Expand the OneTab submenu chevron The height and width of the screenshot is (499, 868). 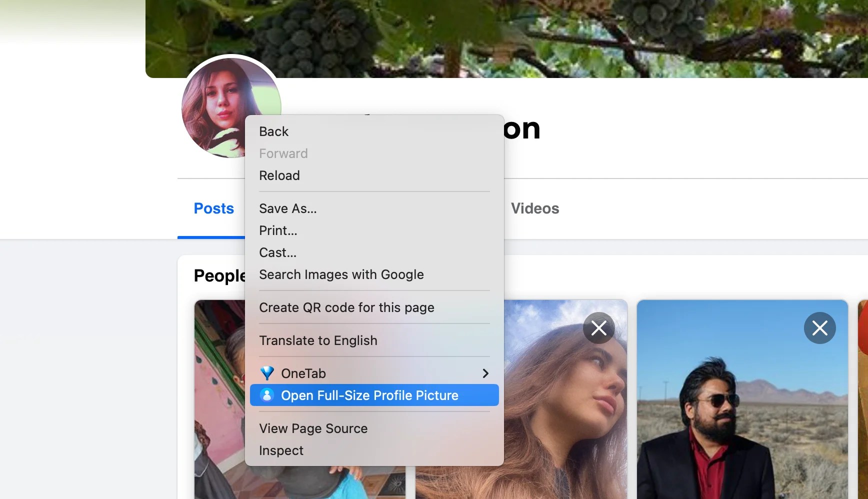(484, 373)
